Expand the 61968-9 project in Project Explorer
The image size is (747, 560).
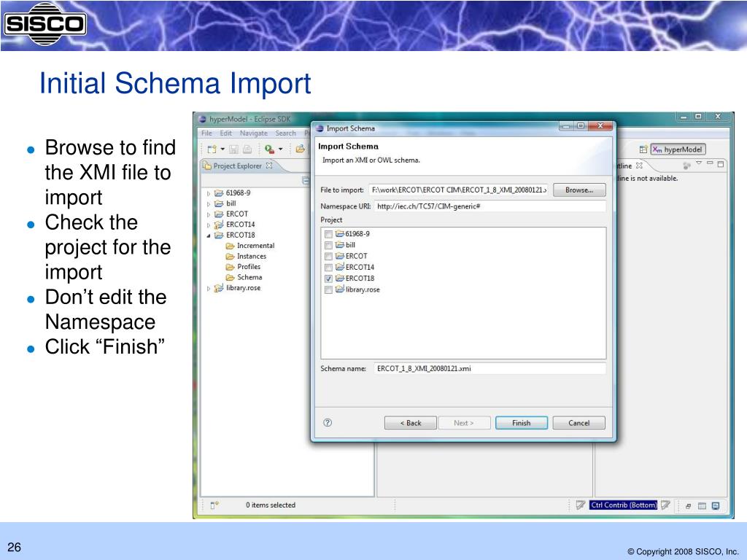[209, 193]
